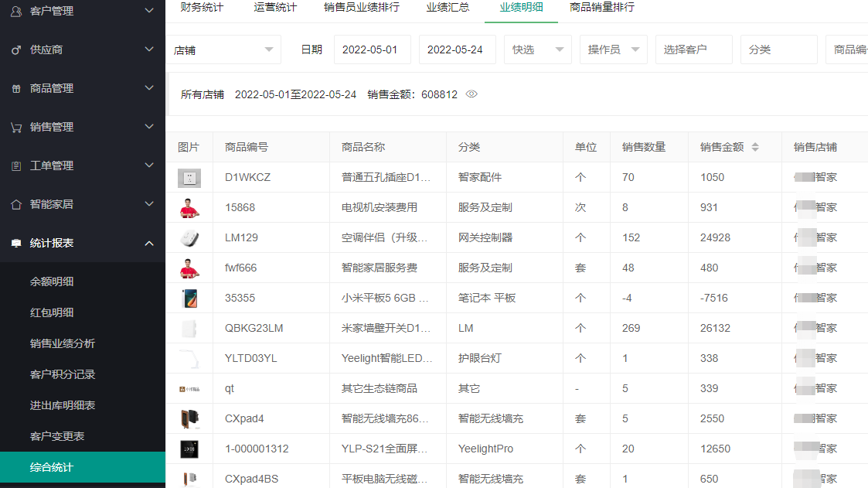Image resolution: width=868 pixels, height=488 pixels.
Task: Switch to the 财务统计 tab
Action: [202, 8]
